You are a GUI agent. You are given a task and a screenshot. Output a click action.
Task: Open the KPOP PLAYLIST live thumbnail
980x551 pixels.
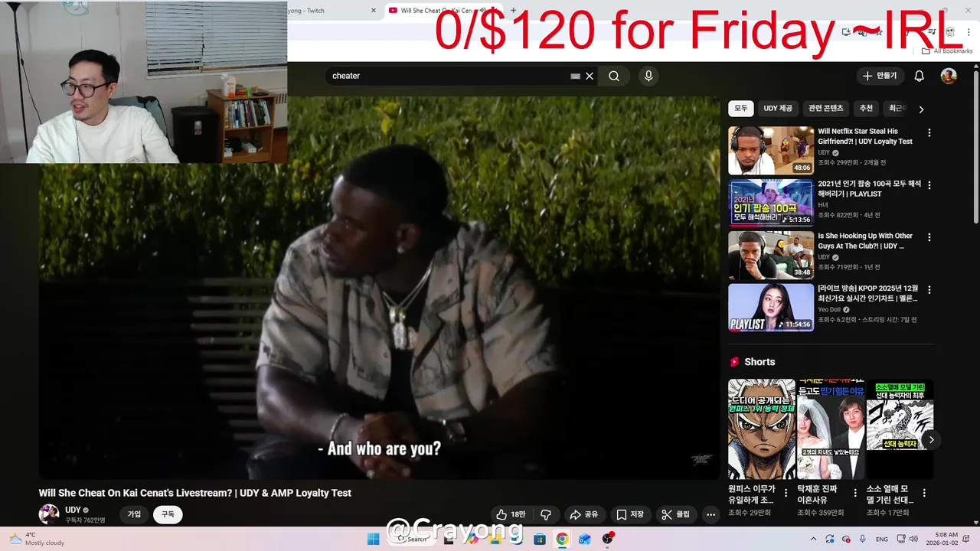[771, 308]
